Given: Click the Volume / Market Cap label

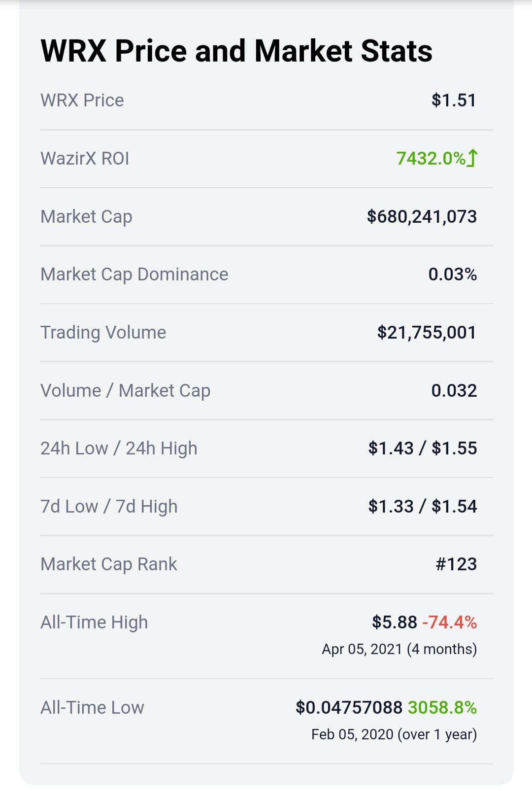Looking at the screenshot, I should click(126, 391).
